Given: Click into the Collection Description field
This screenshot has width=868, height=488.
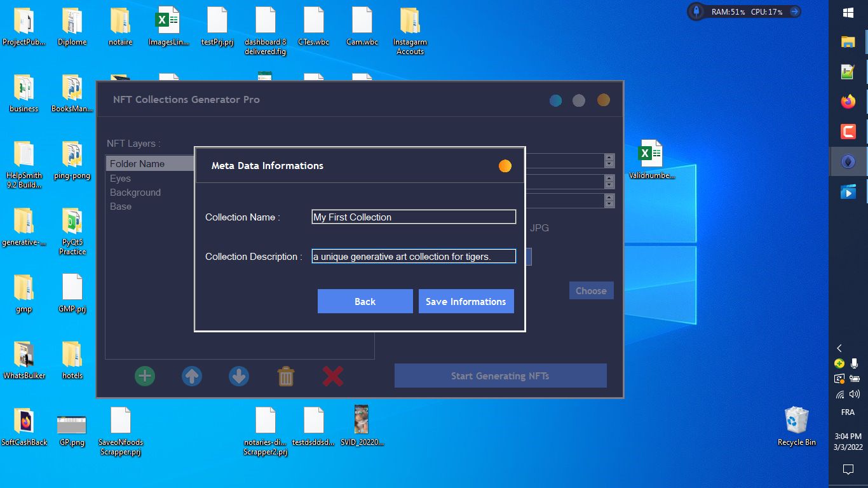Looking at the screenshot, I should point(414,257).
